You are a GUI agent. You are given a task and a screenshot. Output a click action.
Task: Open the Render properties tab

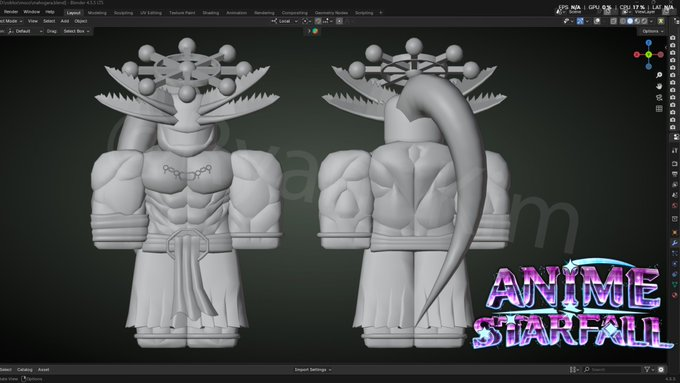point(674,164)
